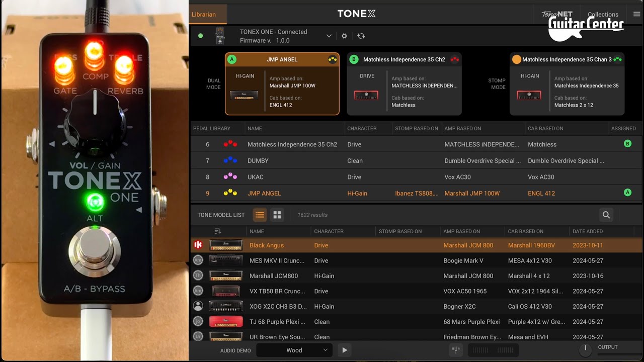The width and height of the screenshot is (644, 362).
Task: Select VX TB50 BR Crunch row
Action: [x=416, y=291]
